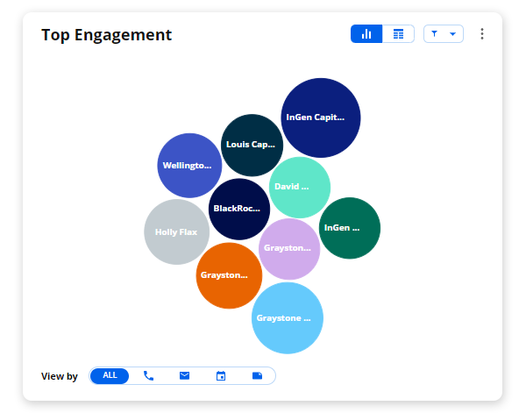This screenshot has height=420, width=526.
Task: View engagement by notes
Action: point(257,375)
